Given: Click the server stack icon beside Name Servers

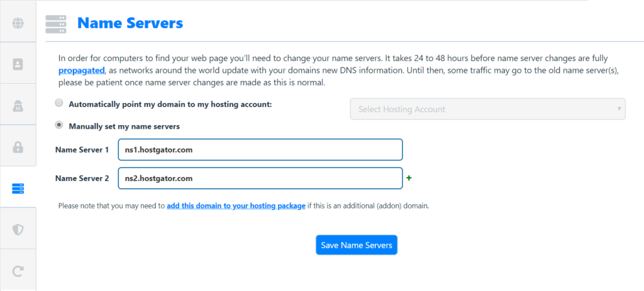Looking at the screenshot, I should click(56, 25).
